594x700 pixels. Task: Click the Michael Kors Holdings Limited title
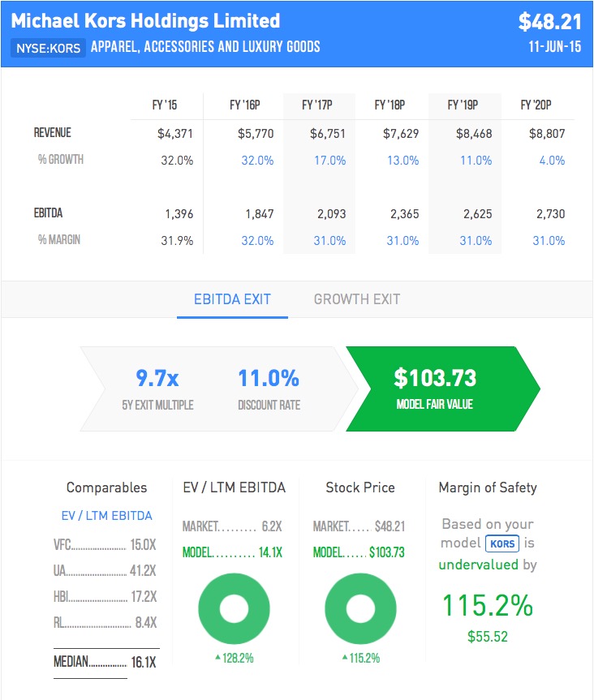[x=145, y=20]
